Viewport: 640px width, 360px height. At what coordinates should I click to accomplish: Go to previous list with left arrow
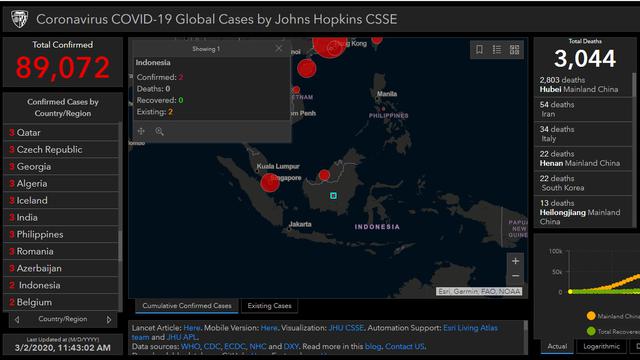coord(17,320)
